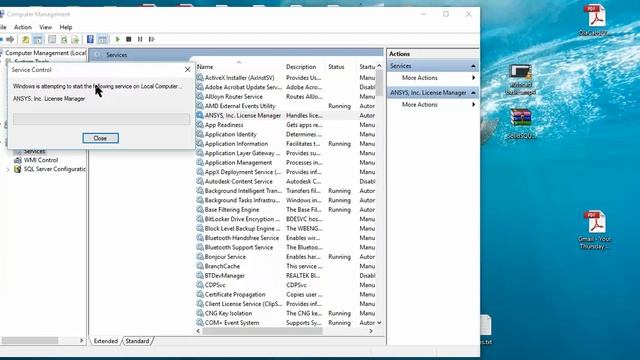Select Computer Management (Local) root node
The image size is (640, 360).
45,53
